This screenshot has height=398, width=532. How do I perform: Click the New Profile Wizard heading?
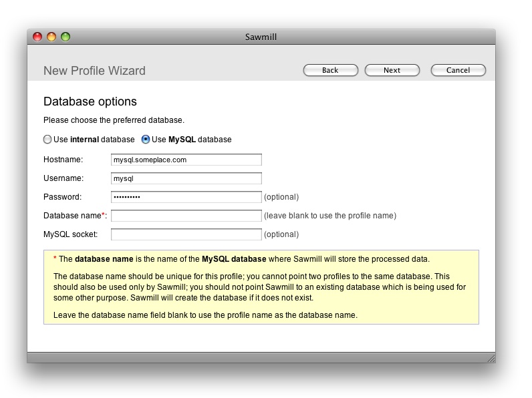[x=94, y=71]
